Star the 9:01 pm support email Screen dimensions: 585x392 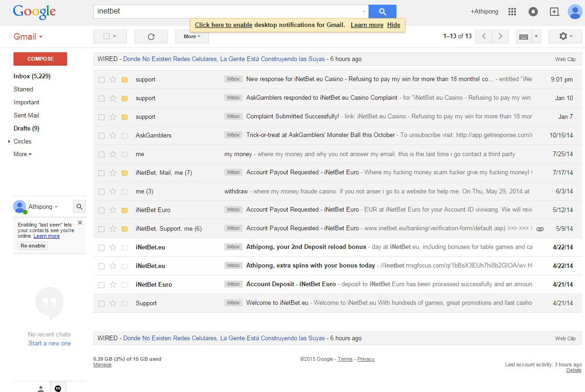(x=113, y=79)
